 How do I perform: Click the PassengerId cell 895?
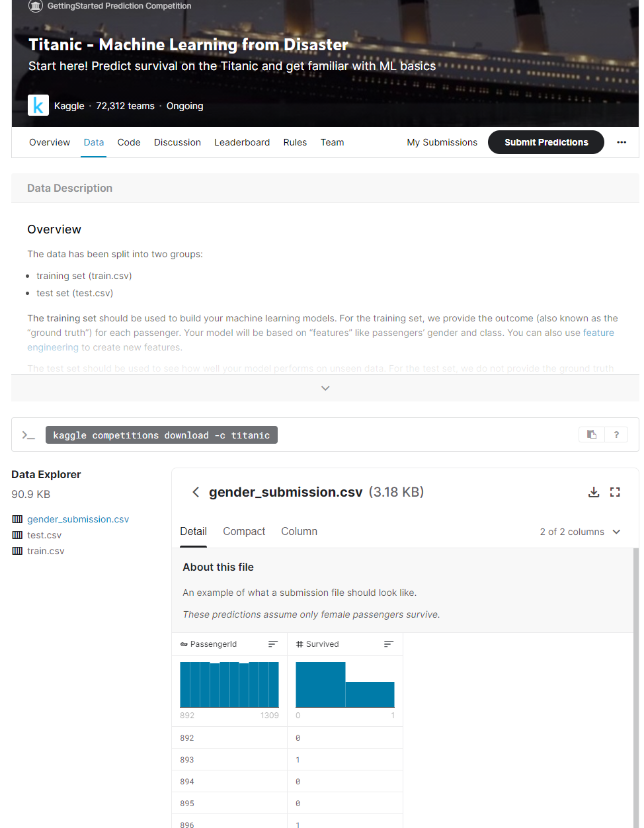pos(187,803)
